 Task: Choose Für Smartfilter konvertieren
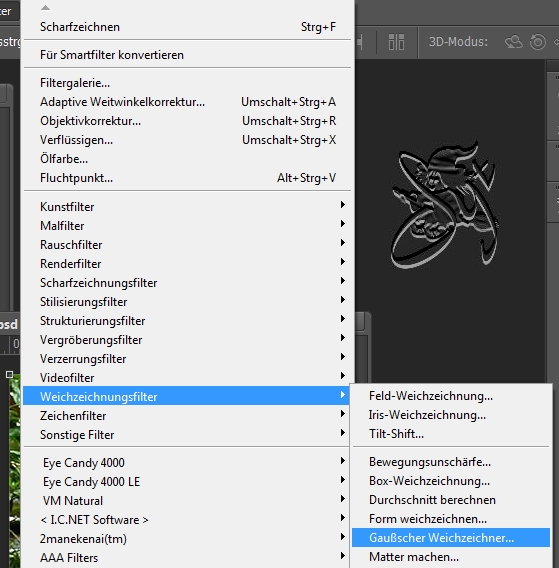187,55
